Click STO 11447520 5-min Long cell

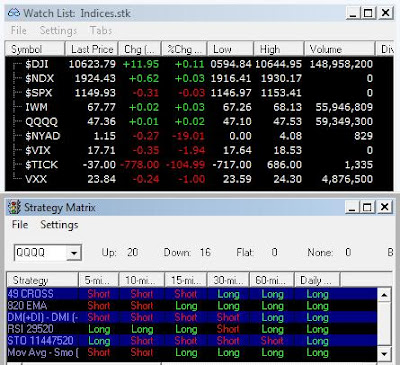[99, 341]
